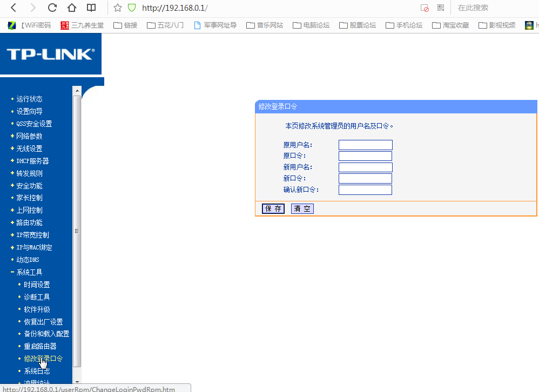The width and height of the screenshot is (539, 392).
Task: Open the 五花八门 bookmark folder
Action: coord(165,25)
